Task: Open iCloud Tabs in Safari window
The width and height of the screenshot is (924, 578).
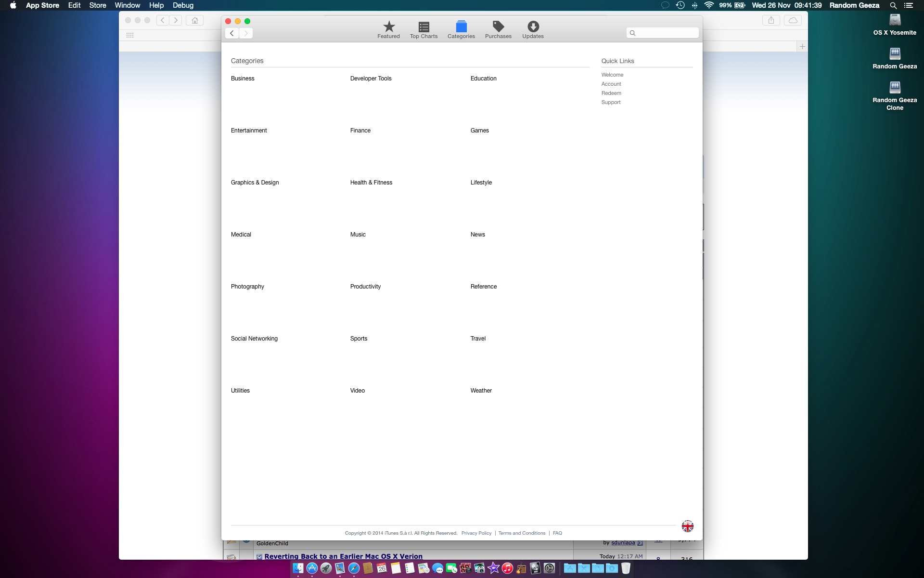Action: [793, 20]
